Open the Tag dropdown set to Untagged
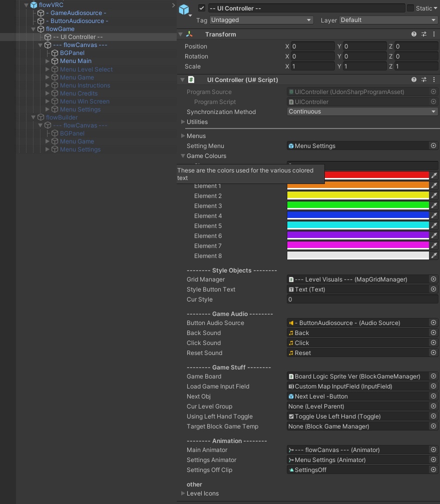The image size is (440, 504). [x=261, y=19]
